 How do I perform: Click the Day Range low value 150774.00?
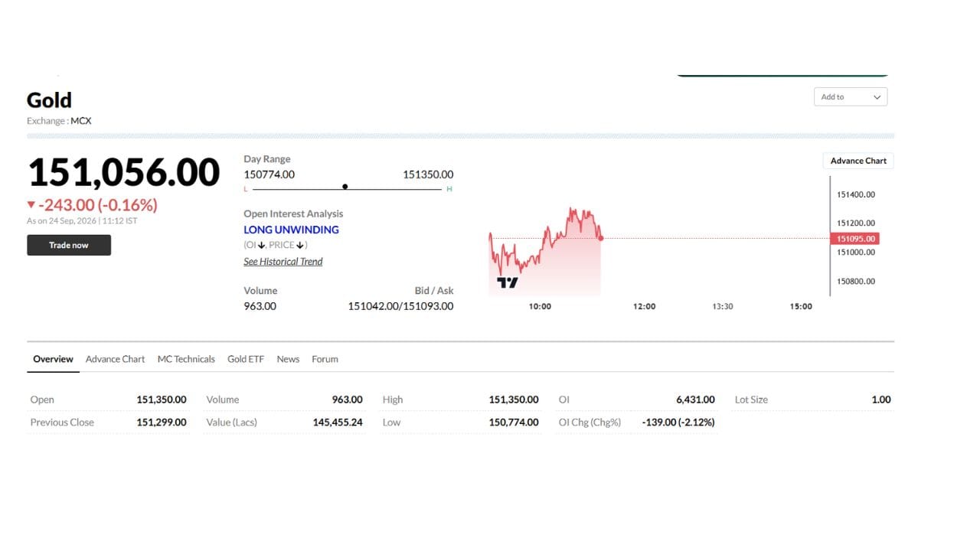point(269,174)
